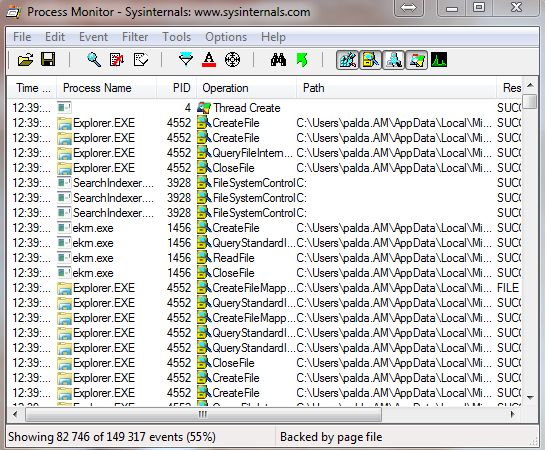Screen dimensions: 545x450
Task: Click the vertical scrollbar up arrow
Action: tap(530, 85)
